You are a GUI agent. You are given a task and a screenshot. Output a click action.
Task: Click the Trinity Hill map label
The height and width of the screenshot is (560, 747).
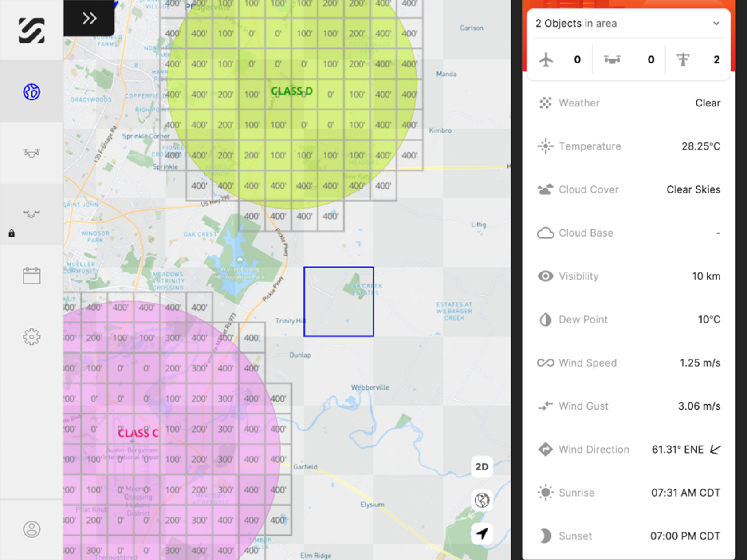291,321
